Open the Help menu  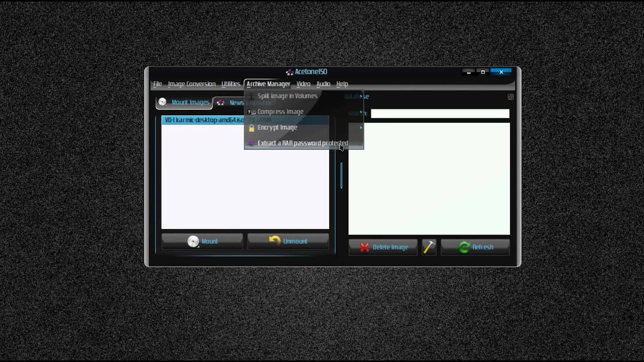(342, 84)
